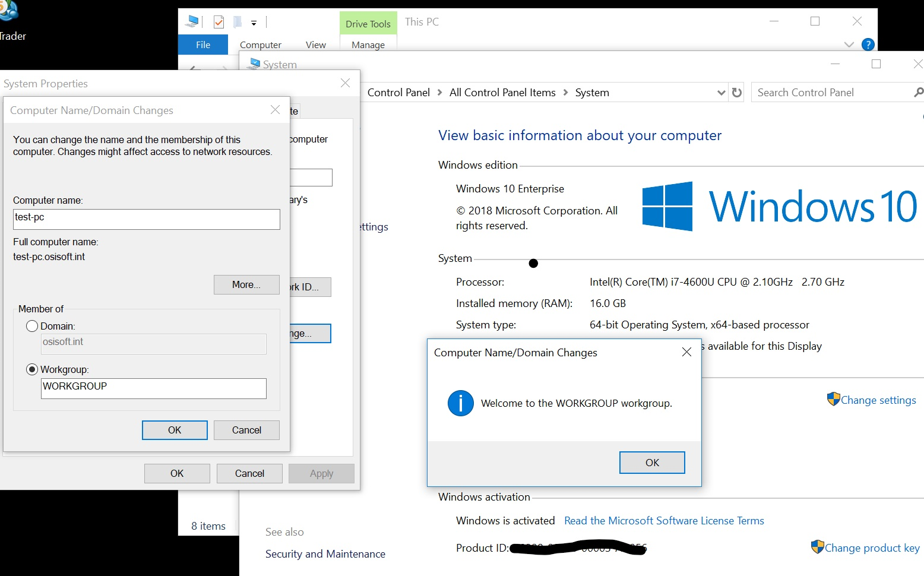Switch to the Drive Tools Manage tab
This screenshot has height=576, width=924.
pos(368,45)
